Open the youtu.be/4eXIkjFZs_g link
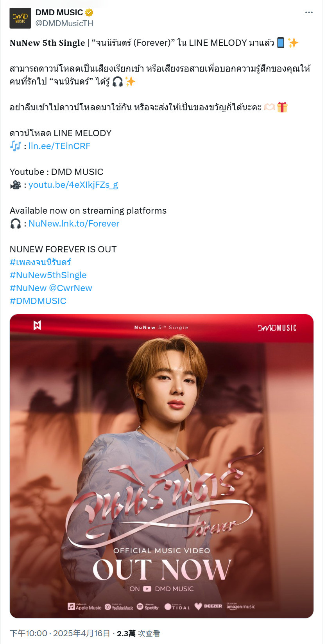The height and width of the screenshot is (644, 326). click(73, 185)
